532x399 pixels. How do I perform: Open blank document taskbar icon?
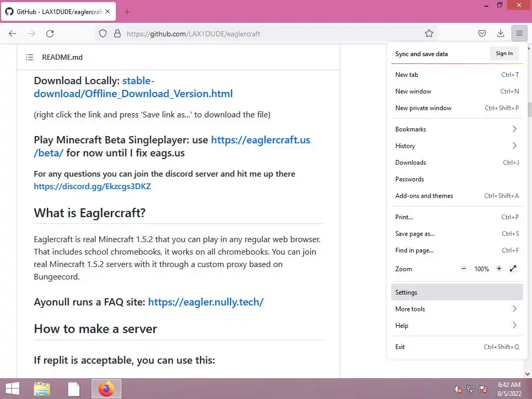[74, 389]
